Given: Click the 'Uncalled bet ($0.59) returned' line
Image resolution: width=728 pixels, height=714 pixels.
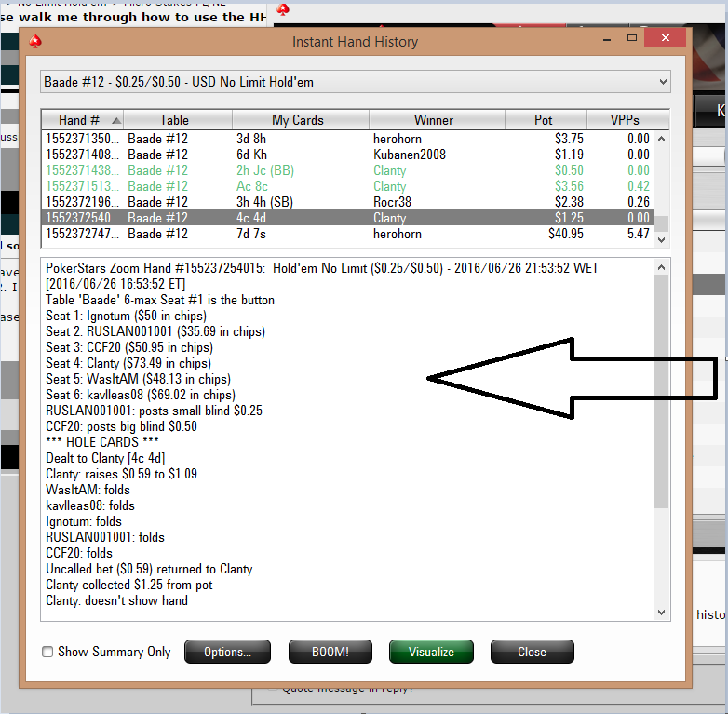Looking at the screenshot, I should 149,569.
